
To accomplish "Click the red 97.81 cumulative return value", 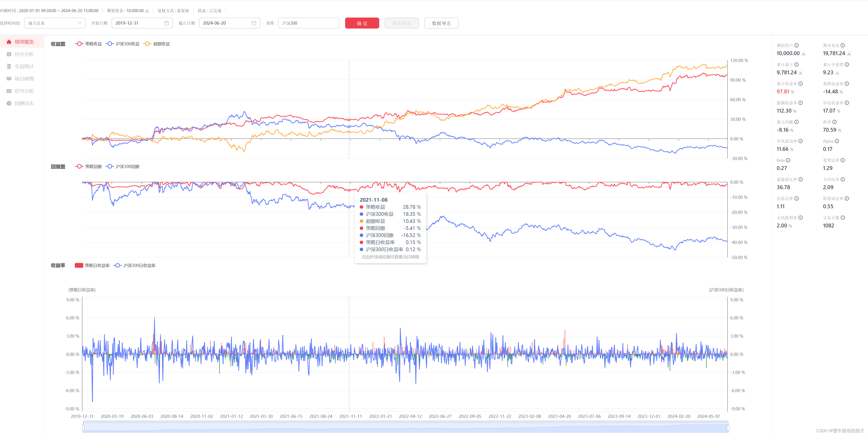I will click(783, 91).
